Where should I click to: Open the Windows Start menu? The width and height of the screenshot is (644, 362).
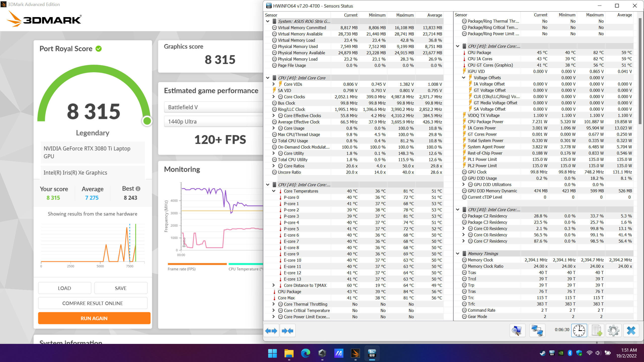point(272,353)
